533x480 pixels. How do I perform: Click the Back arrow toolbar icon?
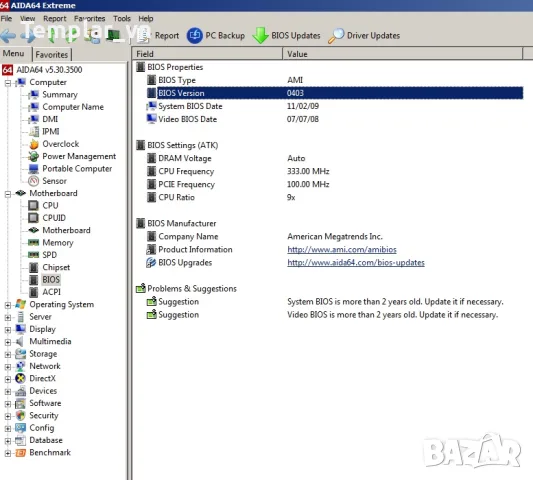[8, 36]
